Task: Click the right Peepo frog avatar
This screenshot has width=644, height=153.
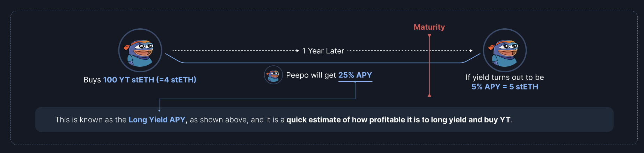Action: 505,50
